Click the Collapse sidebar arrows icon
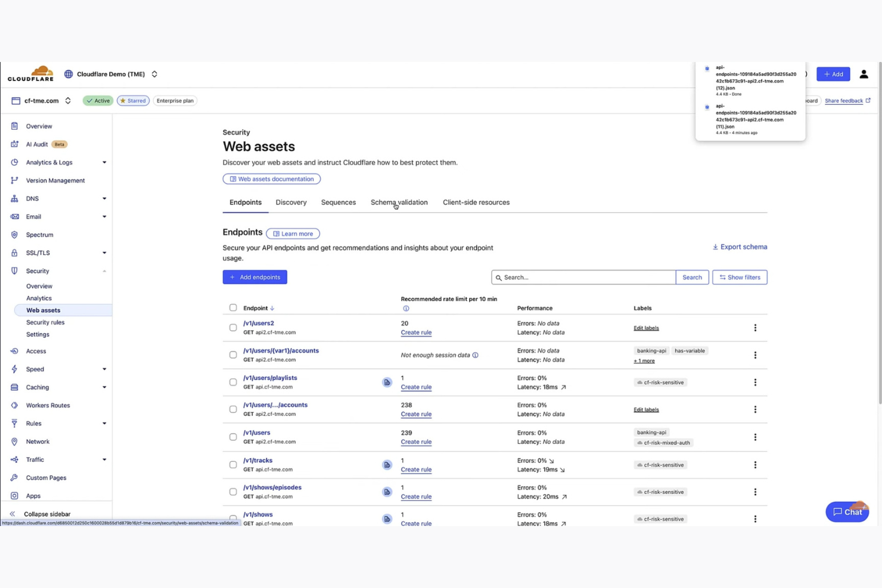Screen dimensions: 882x588 tap(13, 514)
